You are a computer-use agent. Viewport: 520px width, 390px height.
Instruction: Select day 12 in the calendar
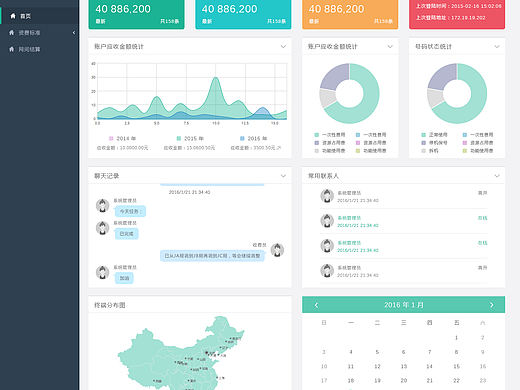(x=377, y=366)
